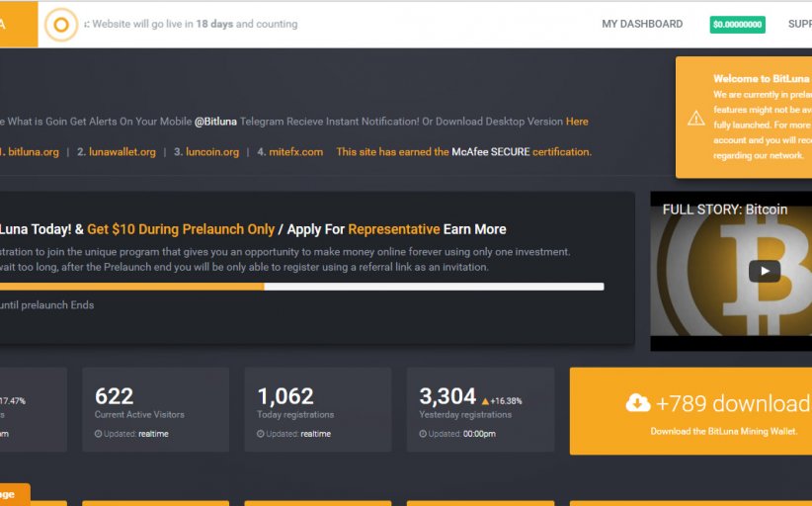This screenshot has width=812, height=506.
Task: Click the green $0.00000000 balance badge
Action: point(737,25)
